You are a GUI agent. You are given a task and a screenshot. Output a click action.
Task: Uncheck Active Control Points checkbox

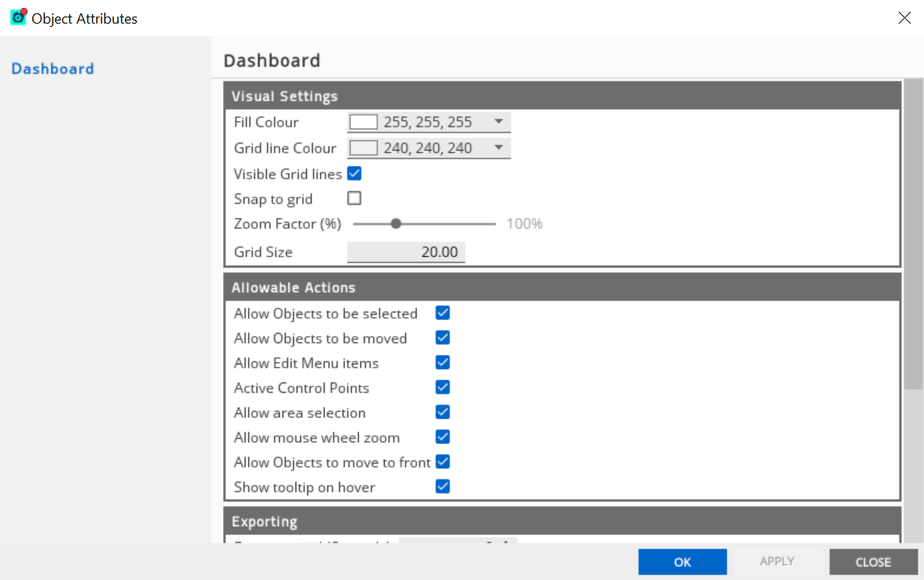tap(443, 386)
